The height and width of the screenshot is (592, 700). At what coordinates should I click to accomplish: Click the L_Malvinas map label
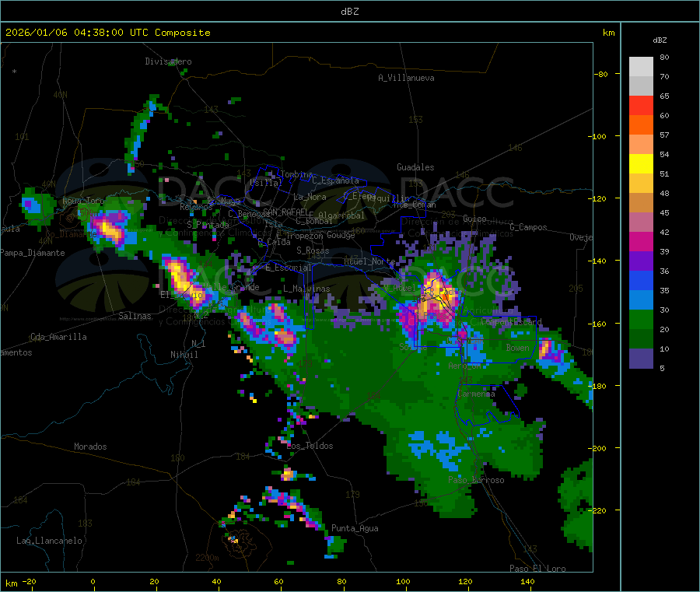[306, 289]
